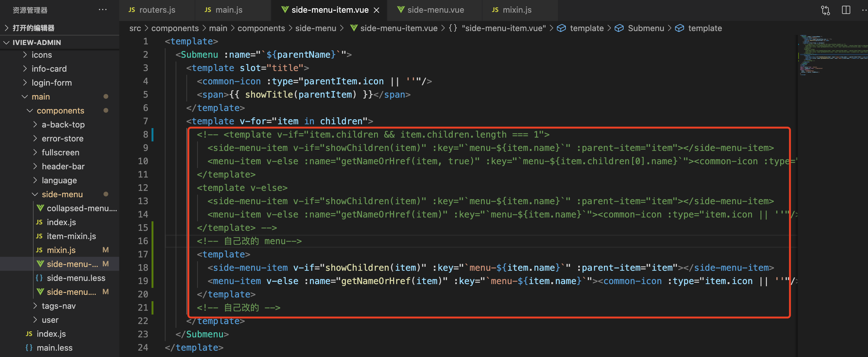Viewport: 868px width, 357px height.
Task: Click the components breadcrumb after src
Action: point(175,28)
